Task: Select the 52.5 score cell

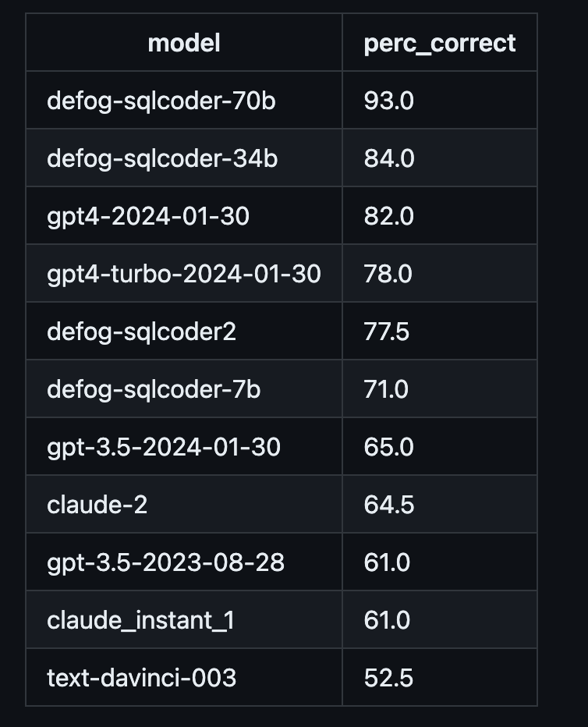Action: click(388, 678)
